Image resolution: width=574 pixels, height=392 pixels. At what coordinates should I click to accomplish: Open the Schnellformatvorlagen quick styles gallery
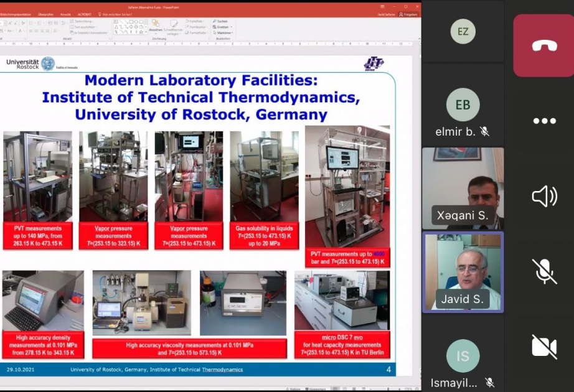172,27
